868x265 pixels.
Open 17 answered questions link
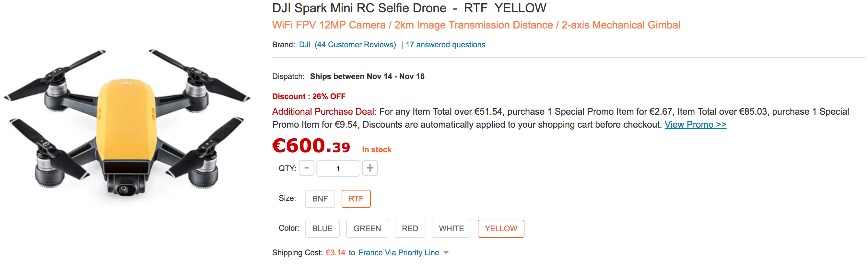(445, 45)
